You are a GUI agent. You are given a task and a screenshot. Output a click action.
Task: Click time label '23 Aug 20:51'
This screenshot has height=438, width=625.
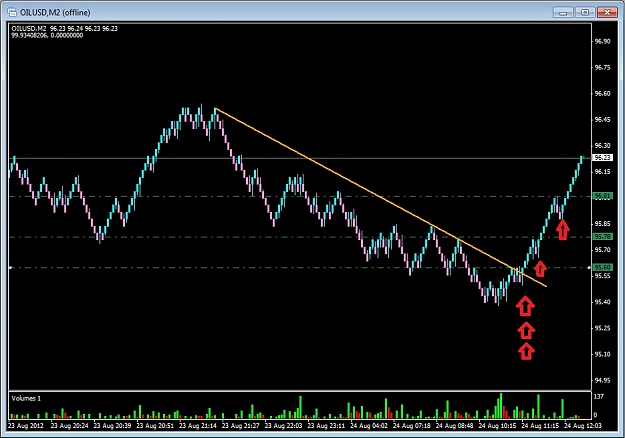coord(155,426)
